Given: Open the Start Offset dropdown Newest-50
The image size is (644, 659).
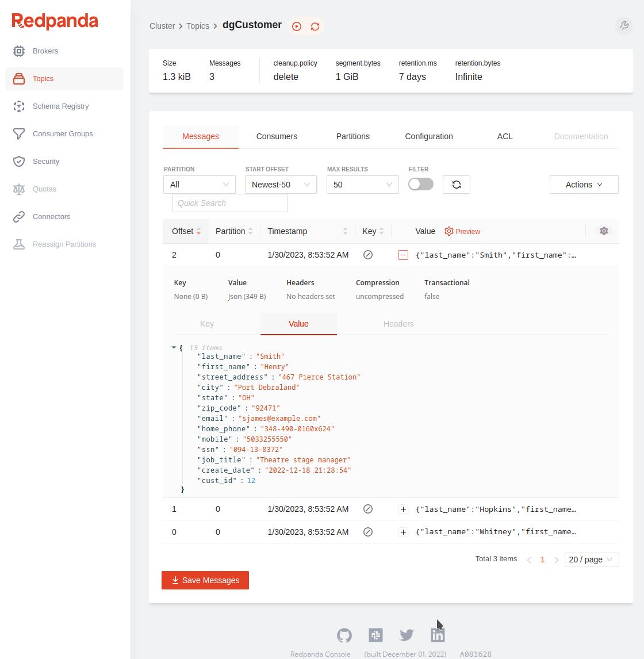Looking at the screenshot, I should click(281, 185).
